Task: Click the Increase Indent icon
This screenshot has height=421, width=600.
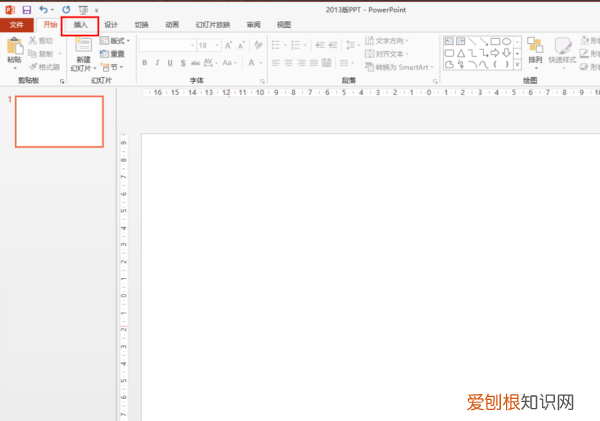Action: tap(333, 45)
